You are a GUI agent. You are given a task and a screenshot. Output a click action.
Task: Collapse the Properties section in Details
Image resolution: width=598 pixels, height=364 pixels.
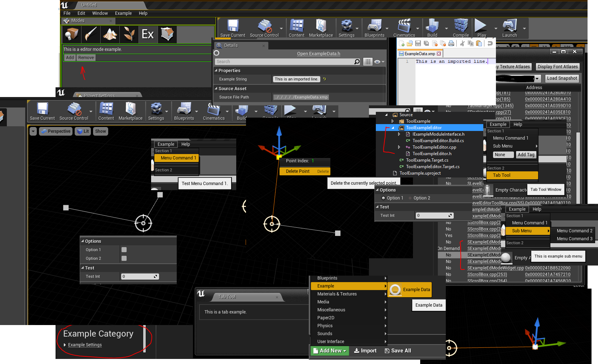tap(216, 71)
